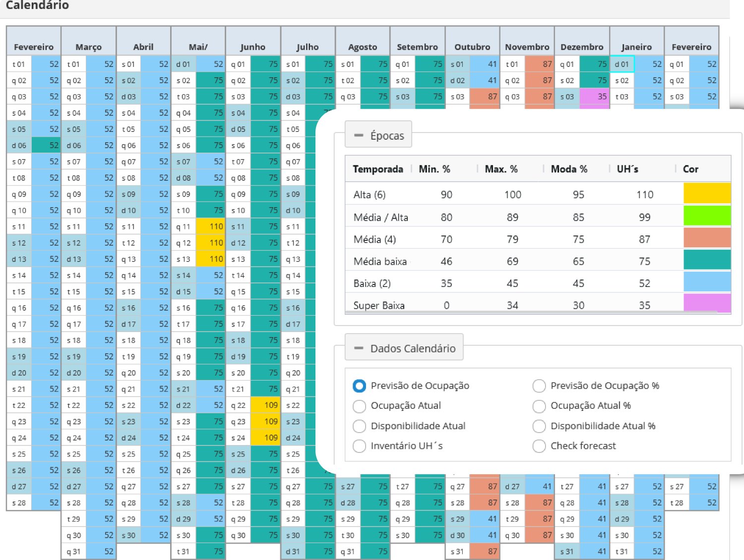The image size is (744, 560).
Task: Sort by the UH´s column header
Action: (642, 169)
